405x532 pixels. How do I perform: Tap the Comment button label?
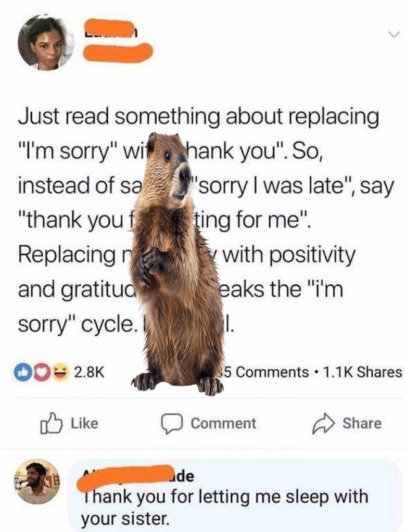[223, 423]
